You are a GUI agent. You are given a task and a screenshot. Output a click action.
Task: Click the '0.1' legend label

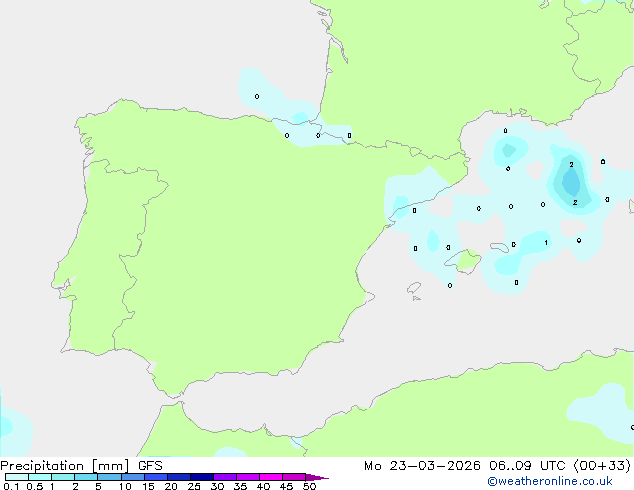point(11,486)
